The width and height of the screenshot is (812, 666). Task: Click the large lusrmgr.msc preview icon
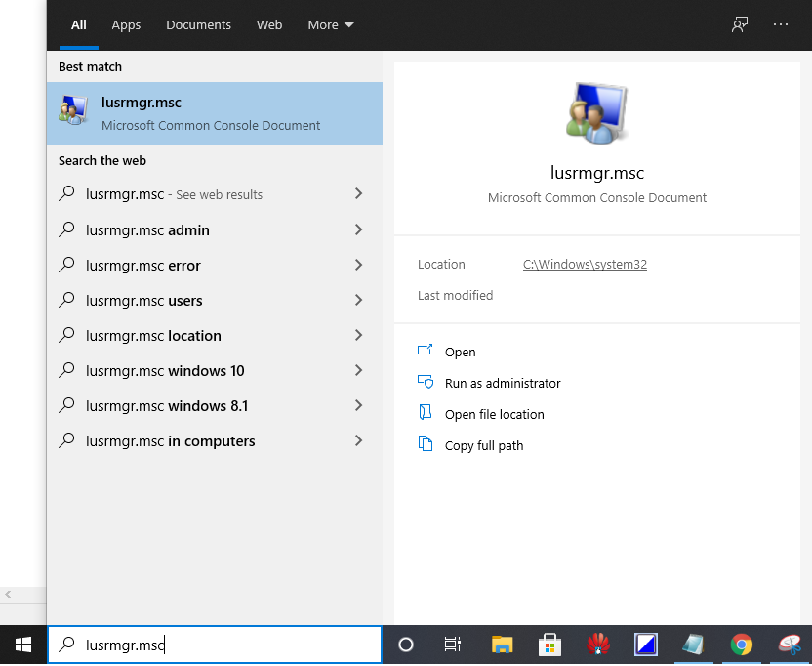coord(596,112)
